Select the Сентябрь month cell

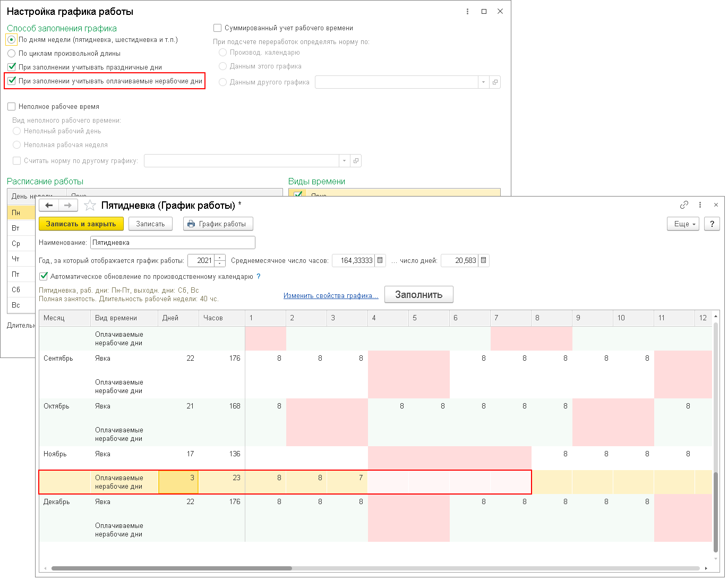65,359
